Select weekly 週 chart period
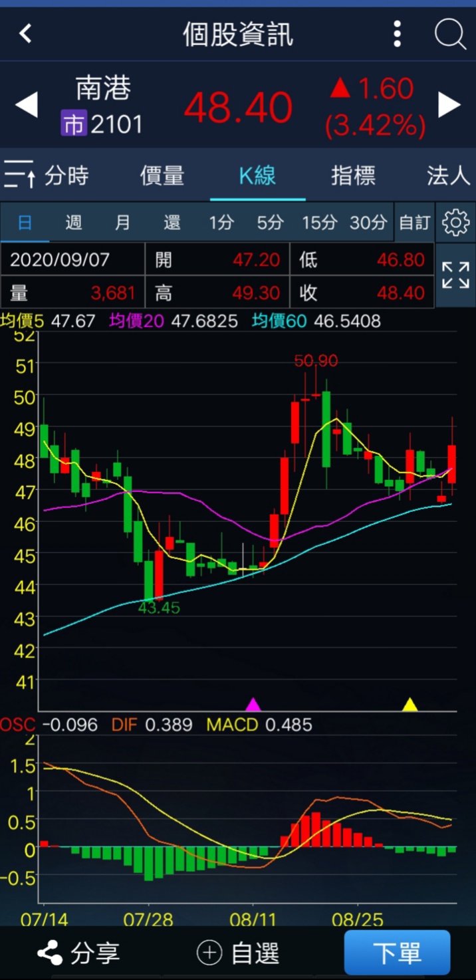Viewport: 476px width, 980px height. (x=74, y=223)
